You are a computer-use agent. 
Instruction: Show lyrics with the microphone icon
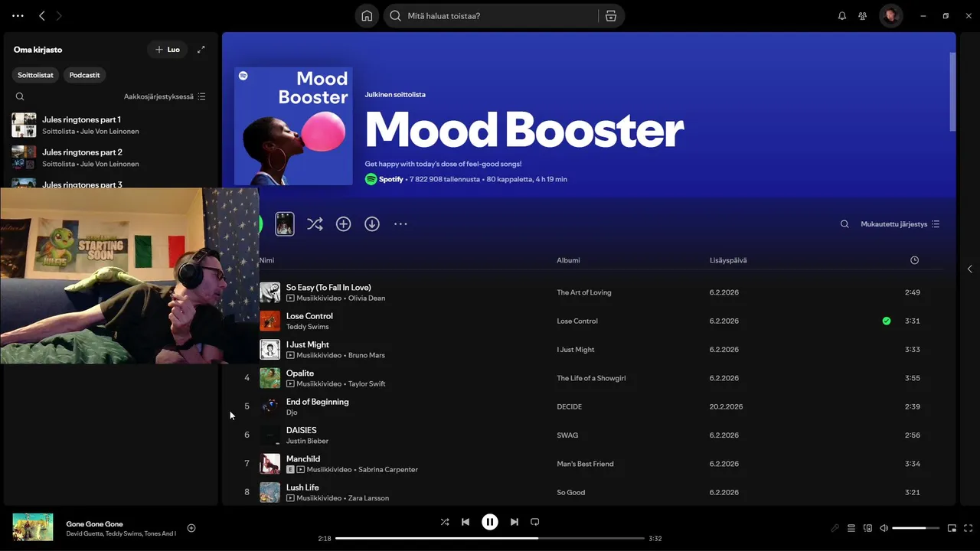tap(835, 528)
